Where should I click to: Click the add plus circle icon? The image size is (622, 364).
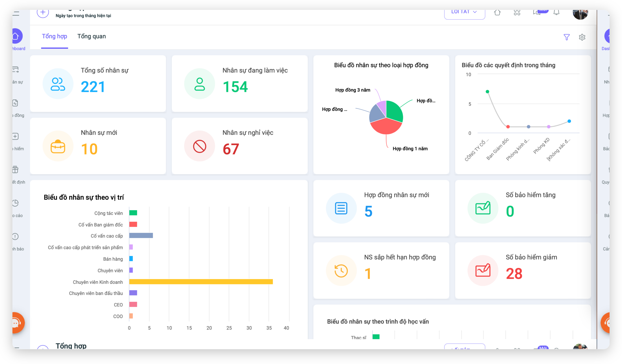[43, 12]
